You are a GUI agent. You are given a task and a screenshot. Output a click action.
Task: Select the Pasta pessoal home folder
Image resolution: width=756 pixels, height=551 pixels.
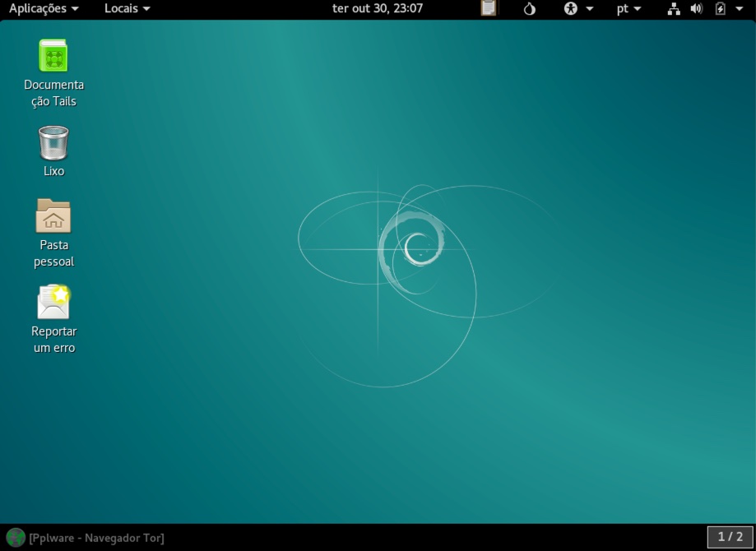(x=53, y=216)
